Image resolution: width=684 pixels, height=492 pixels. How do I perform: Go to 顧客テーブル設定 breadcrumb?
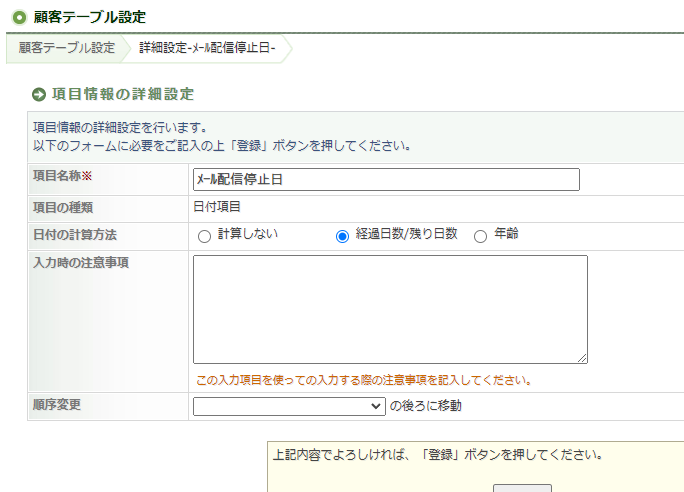pos(66,48)
